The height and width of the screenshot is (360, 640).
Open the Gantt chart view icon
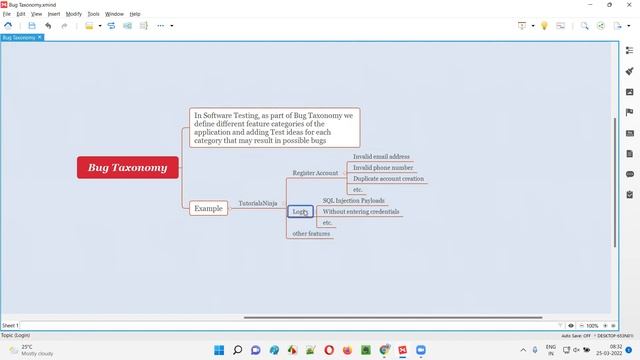pyautogui.click(x=560, y=26)
